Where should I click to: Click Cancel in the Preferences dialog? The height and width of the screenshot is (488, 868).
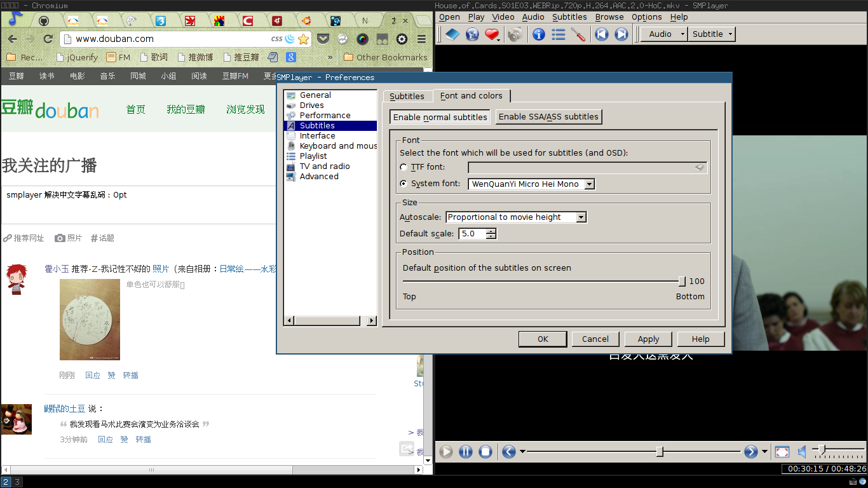point(595,339)
